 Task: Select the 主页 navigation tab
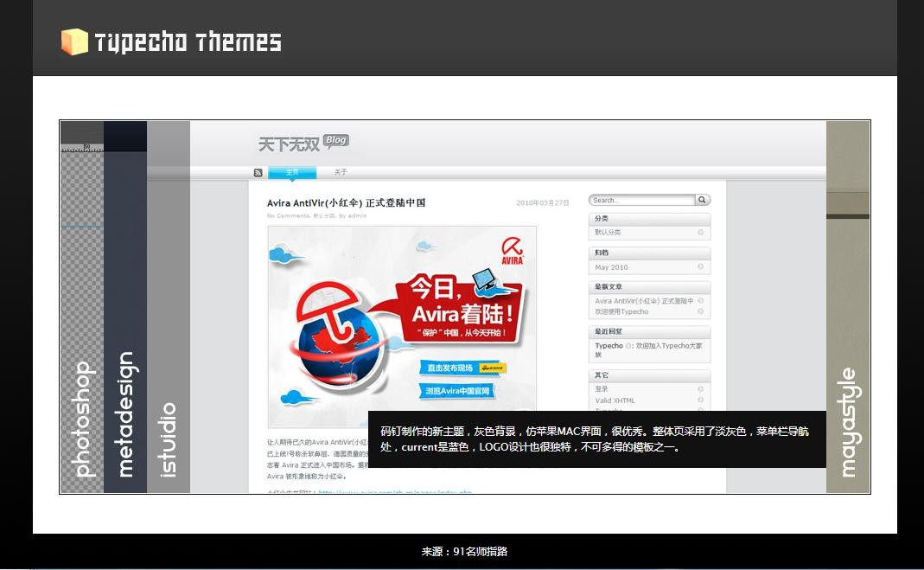tap(292, 172)
